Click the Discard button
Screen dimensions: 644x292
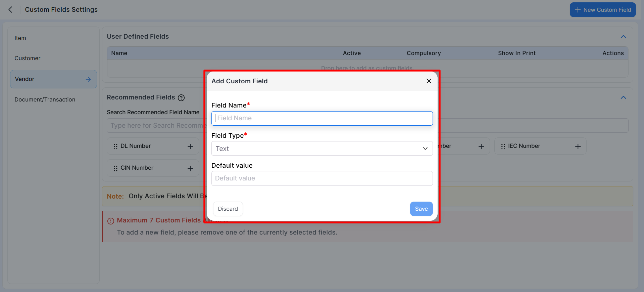228,209
